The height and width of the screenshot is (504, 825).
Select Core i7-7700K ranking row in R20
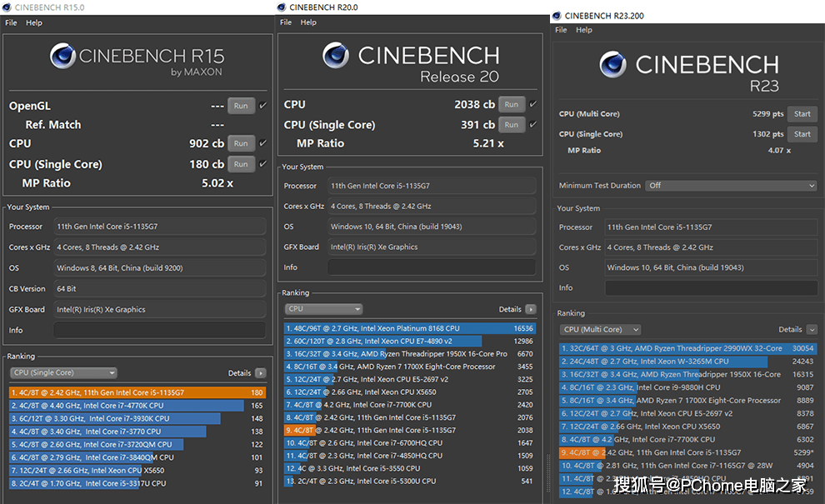coord(410,405)
